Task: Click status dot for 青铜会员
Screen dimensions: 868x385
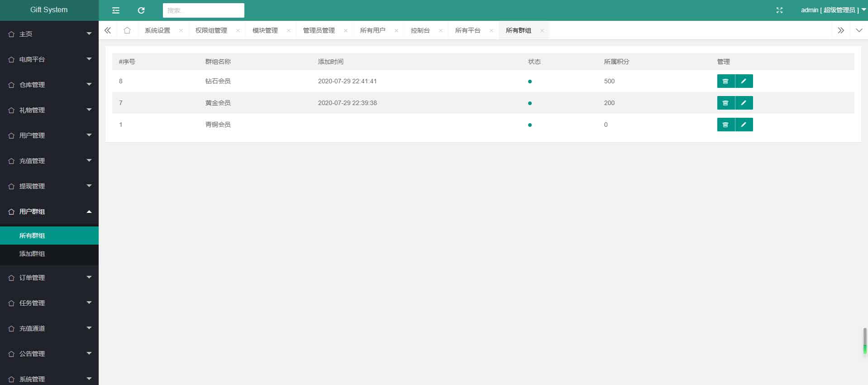Action: 530,125
